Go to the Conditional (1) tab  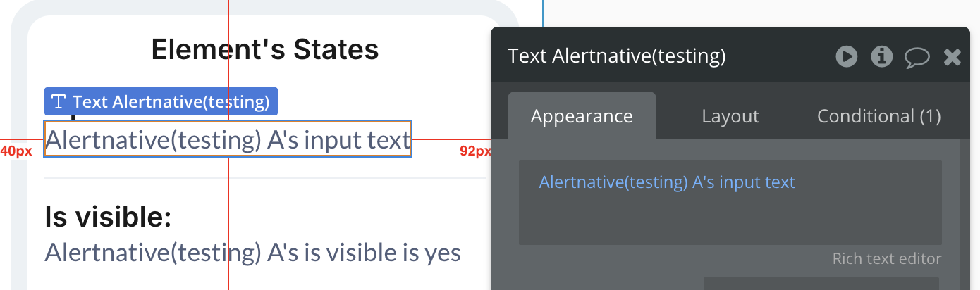[x=878, y=116]
